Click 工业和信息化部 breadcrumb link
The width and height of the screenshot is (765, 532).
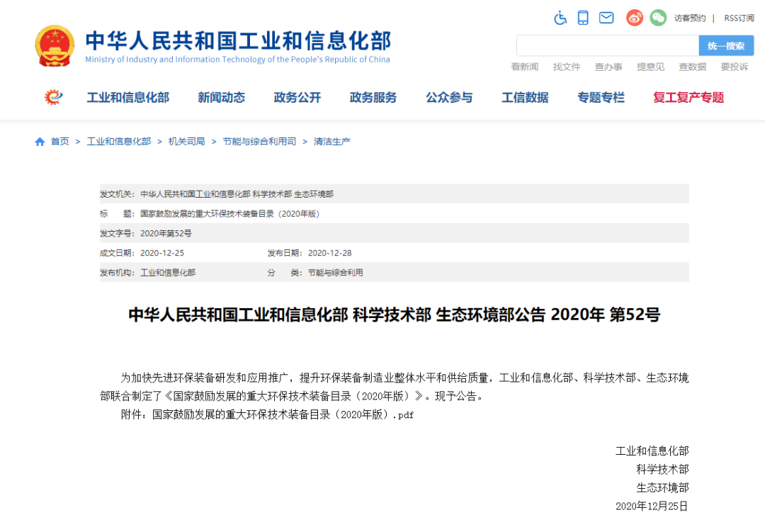point(119,142)
